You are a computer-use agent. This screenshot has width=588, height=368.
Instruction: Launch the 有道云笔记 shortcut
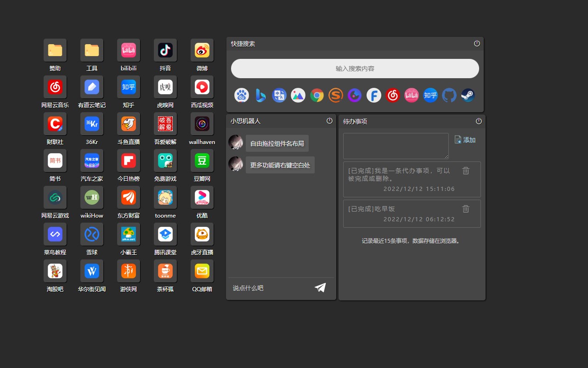point(92,87)
